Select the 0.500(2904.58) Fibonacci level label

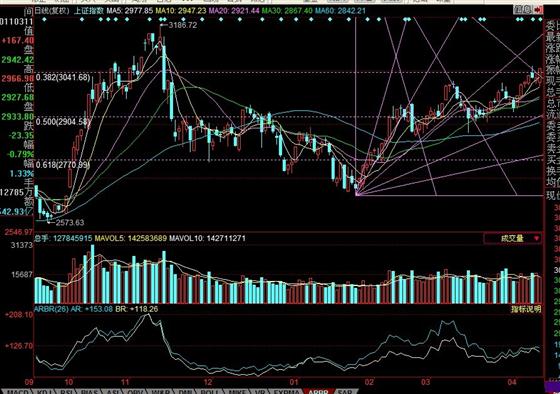click(x=63, y=122)
